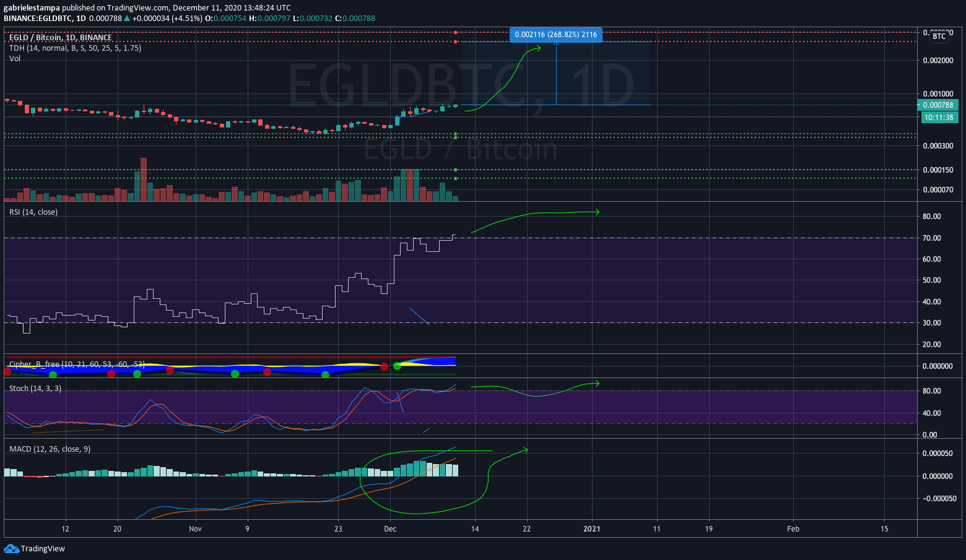Click the MACD (12, 26, close, 9) label
This screenshot has height=560, width=966.
50,449
